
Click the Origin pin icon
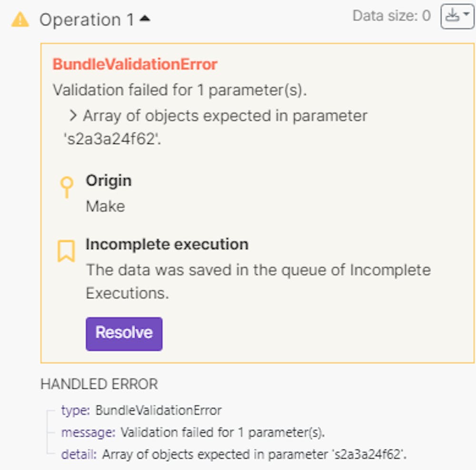point(67,187)
